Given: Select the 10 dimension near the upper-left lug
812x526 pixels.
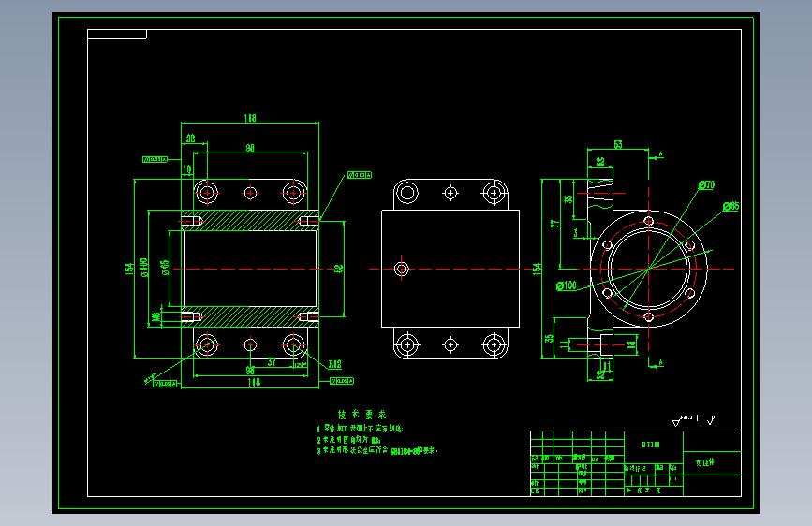Looking at the screenshot, I should pyautogui.click(x=187, y=169).
